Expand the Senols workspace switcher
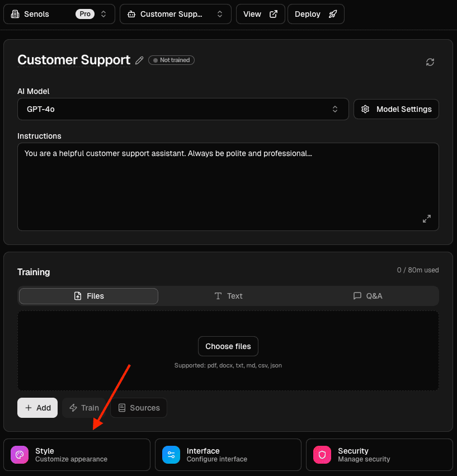Viewport: 457px width, 476px height. (103, 13)
